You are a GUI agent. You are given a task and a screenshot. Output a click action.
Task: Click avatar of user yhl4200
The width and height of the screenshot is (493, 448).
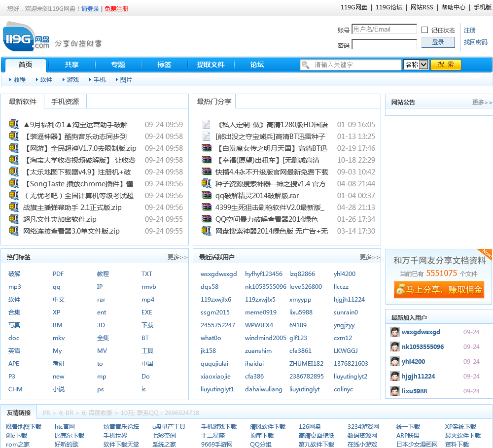[x=394, y=362]
